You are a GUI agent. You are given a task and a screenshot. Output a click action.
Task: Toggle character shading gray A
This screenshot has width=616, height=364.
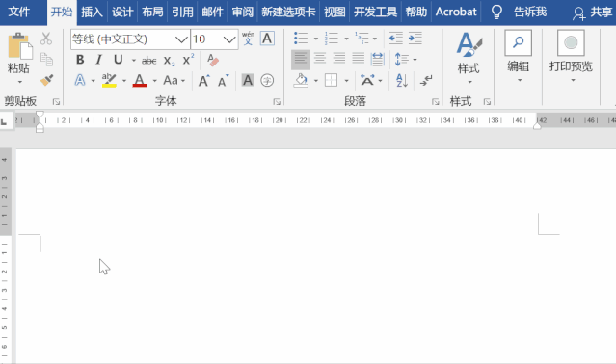click(248, 81)
